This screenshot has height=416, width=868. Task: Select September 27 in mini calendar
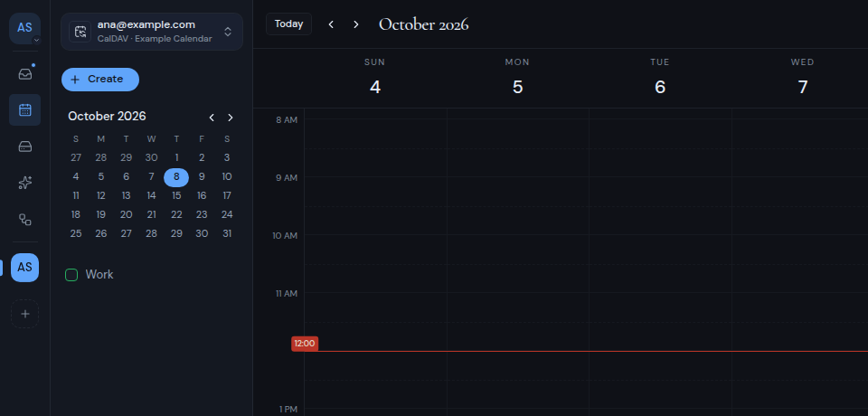click(76, 158)
